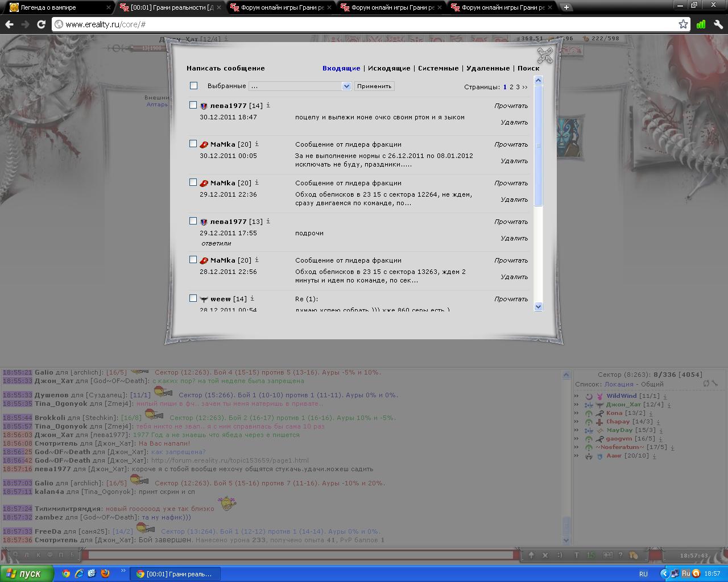728x582 pixels.
Task: Click the faction icon beside weew sender
Action: tap(204, 299)
